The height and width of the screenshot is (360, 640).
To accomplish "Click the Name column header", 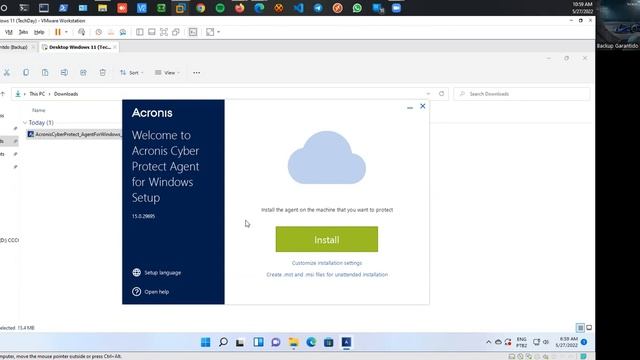I will click(x=39, y=110).
